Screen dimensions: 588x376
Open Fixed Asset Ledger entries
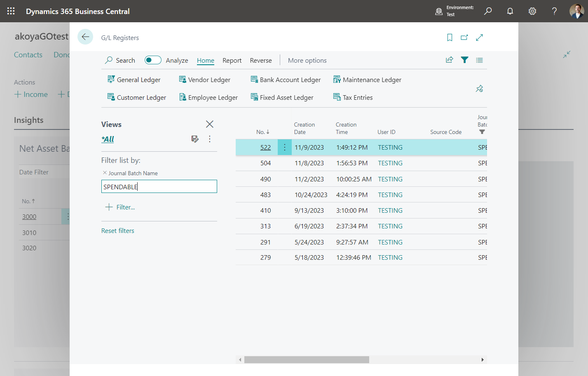[x=282, y=97]
